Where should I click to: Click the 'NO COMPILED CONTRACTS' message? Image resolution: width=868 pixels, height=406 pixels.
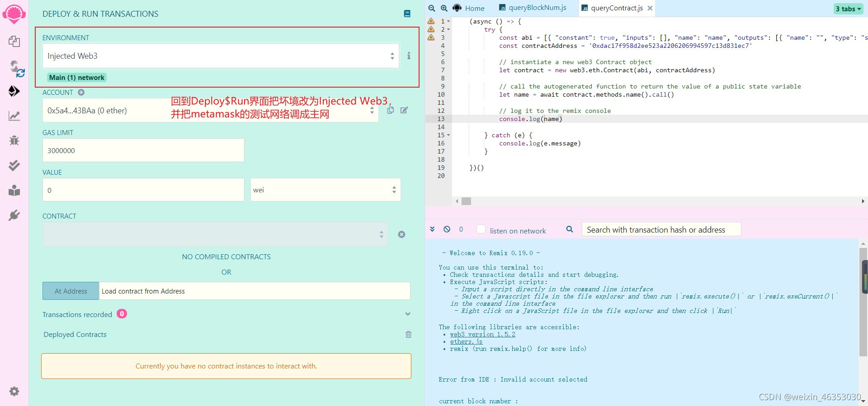click(x=226, y=257)
